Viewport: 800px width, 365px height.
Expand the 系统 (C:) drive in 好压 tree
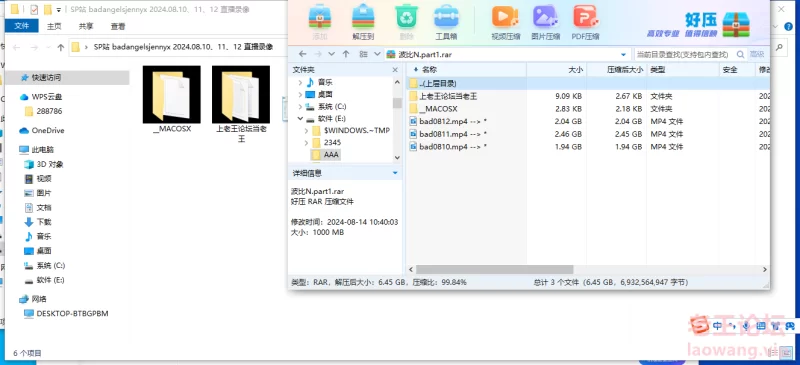point(299,107)
